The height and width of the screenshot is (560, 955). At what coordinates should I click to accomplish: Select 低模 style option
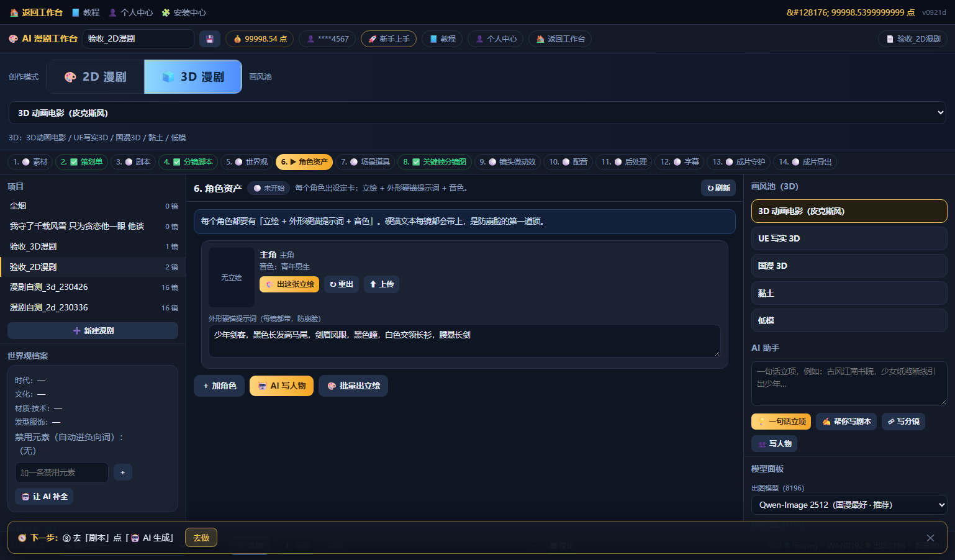(849, 320)
